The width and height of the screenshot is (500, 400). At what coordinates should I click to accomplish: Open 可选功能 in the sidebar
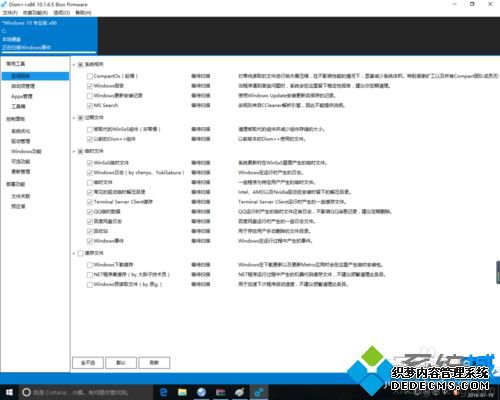pos(21,162)
